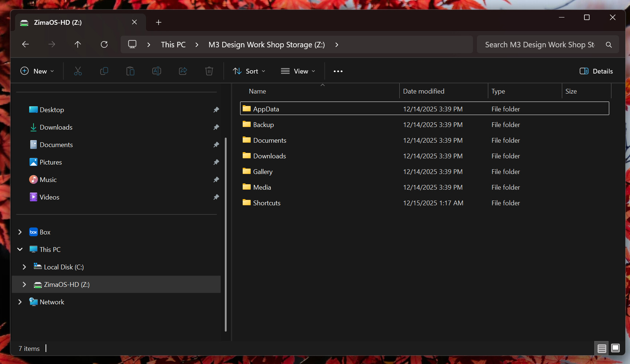Click the Copy icon in toolbar
This screenshot has height=364, width=630.
coord(104,71)
